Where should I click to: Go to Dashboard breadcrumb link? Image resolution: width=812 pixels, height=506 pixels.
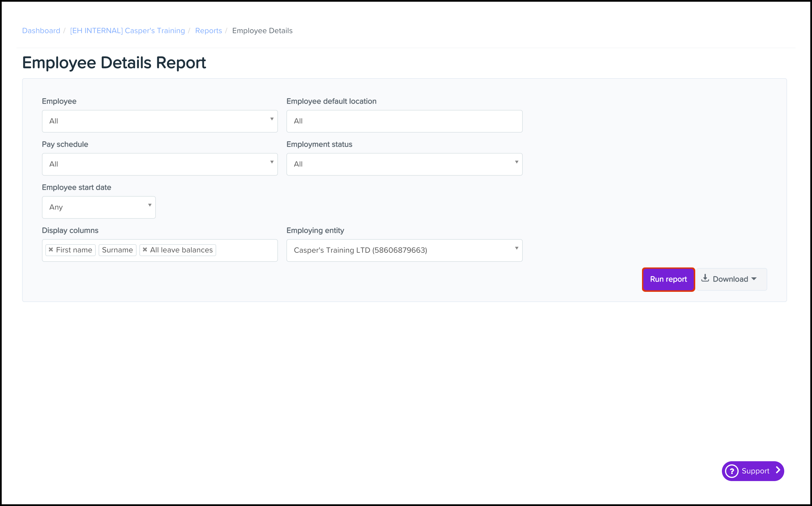coord(41,31)
